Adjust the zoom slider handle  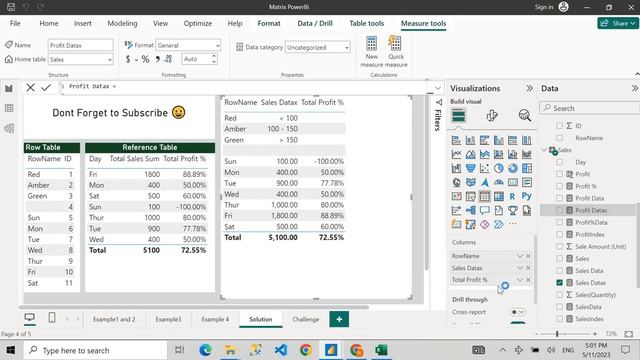pos(557,333)
